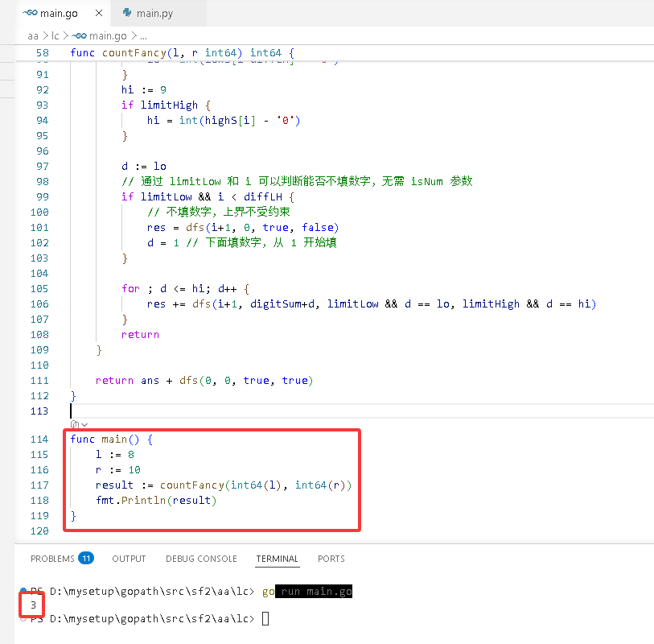
Task: Click the 'go run main.go' terminal command
Action: [x=307, y=592]
